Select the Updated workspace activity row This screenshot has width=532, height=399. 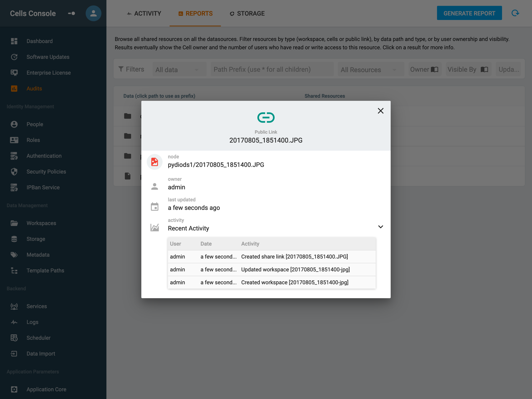pyautogui.click(x=272, y=270)
